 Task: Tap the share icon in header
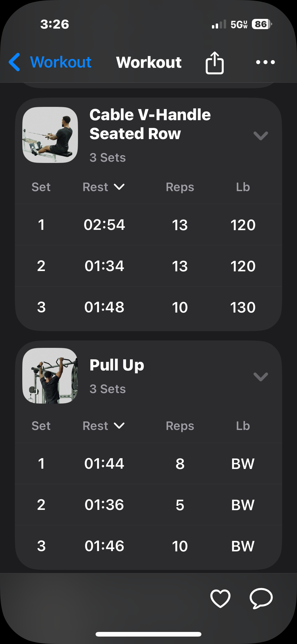tap(214, 63)
